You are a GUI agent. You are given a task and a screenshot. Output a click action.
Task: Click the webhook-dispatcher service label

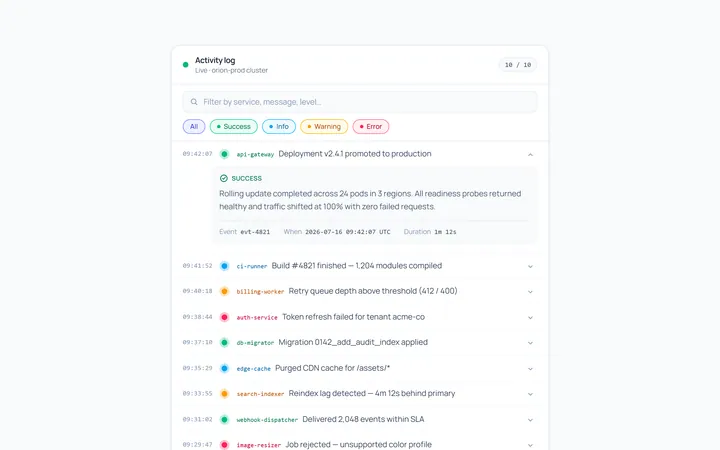267,420
